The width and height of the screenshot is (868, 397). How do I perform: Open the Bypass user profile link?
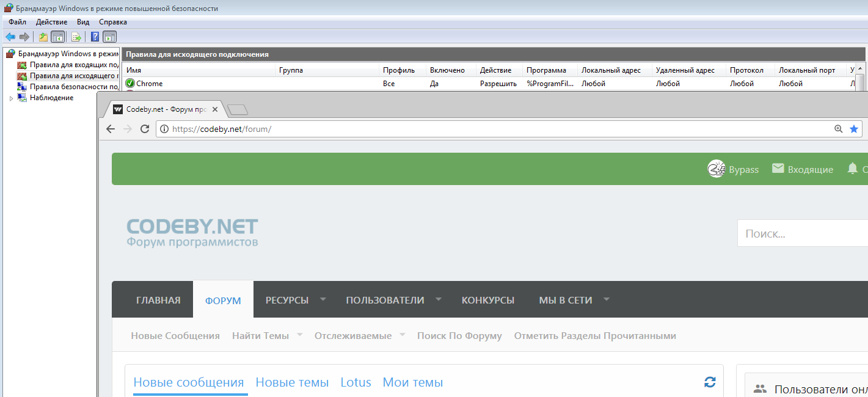743,169
